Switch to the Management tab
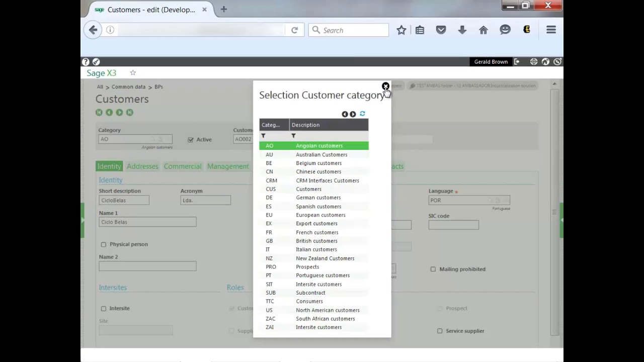Image resolution: width=644 pixels, height=362 pixels. [x=228, y=166]
